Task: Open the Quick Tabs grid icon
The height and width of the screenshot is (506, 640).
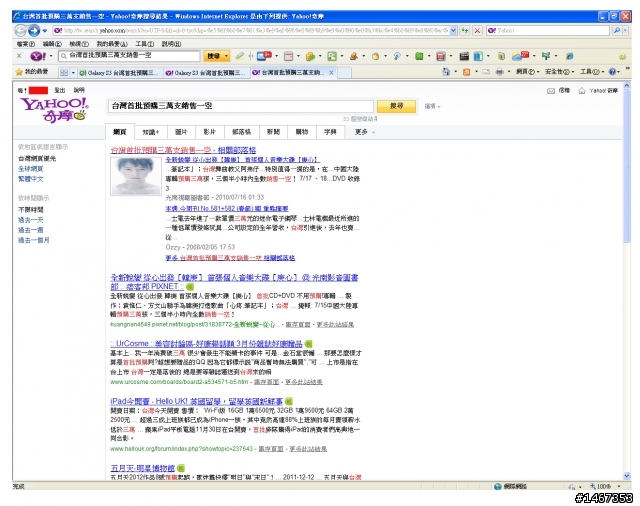Action: [64, 73]
